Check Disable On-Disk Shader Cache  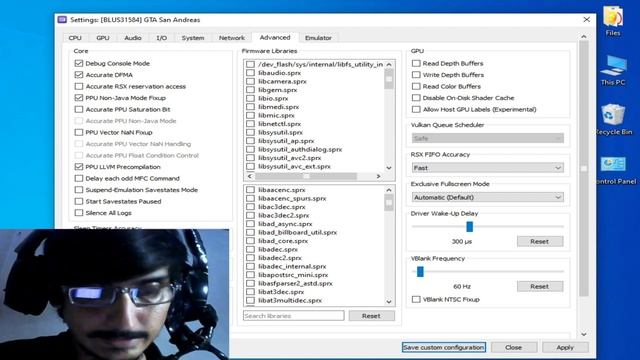click(x=416, y=98)
